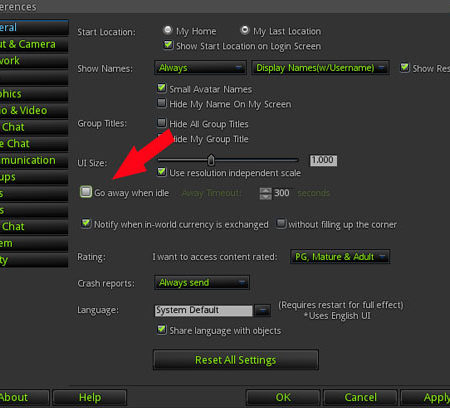
Task: Enable Hide My Name On My Screen
Action: (162, 103)
